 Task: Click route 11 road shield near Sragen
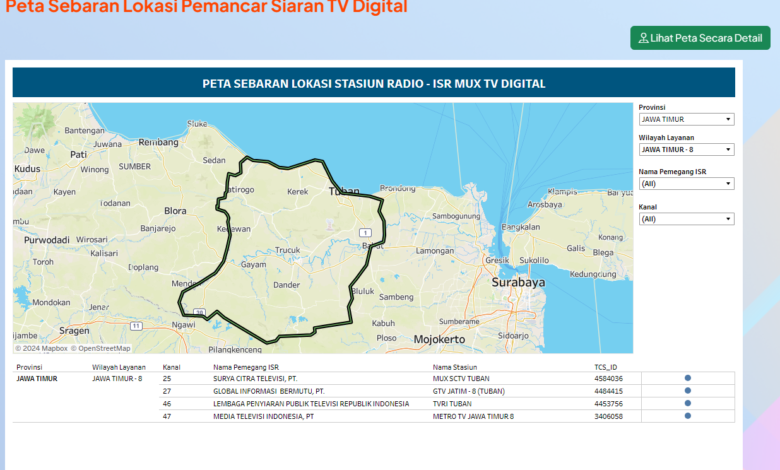click(136, 326)
